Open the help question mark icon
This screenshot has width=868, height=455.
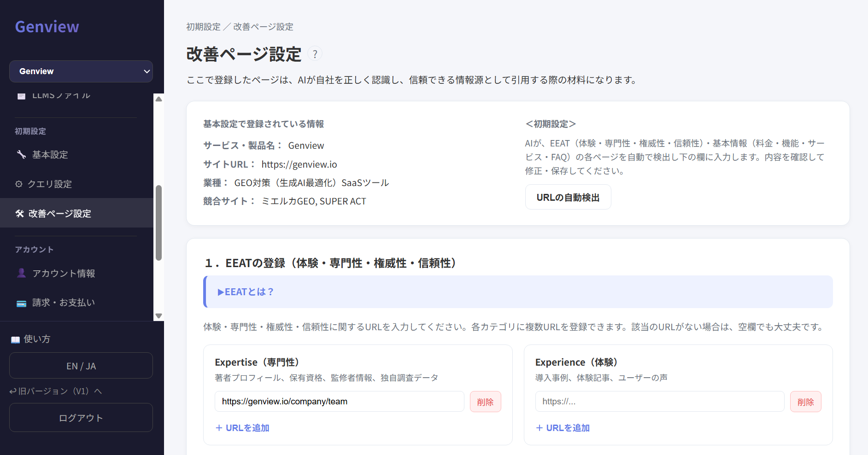[x=315, y=54]
